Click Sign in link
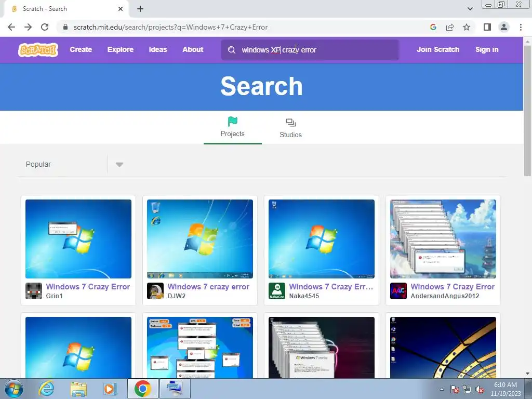 [487, 49]
